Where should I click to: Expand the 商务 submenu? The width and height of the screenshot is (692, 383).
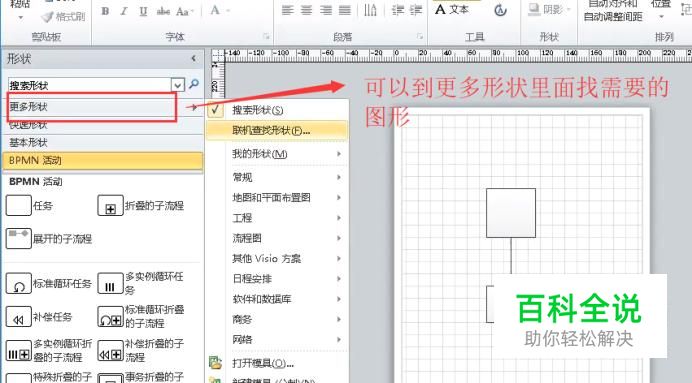(277, 319)
